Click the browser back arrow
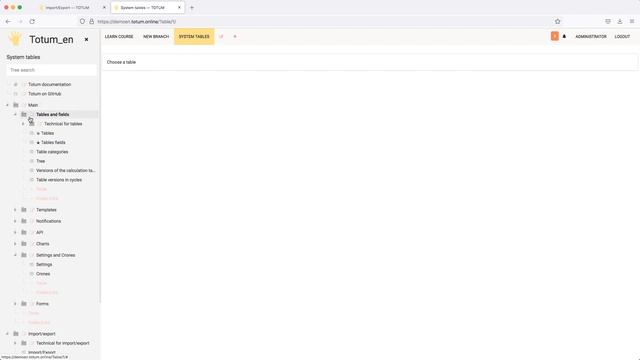Viewport: 640px width, 360px height. coord(9,21)
